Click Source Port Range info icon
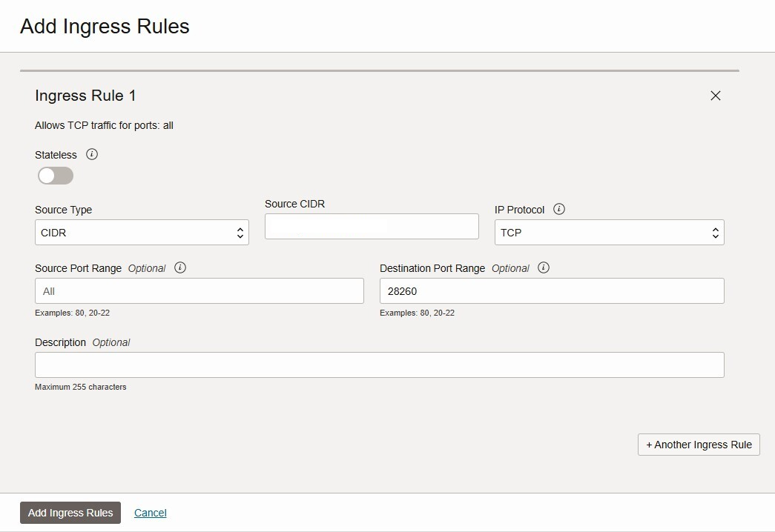This screenshot has width=775, height=532. click(x=180, y=267)
